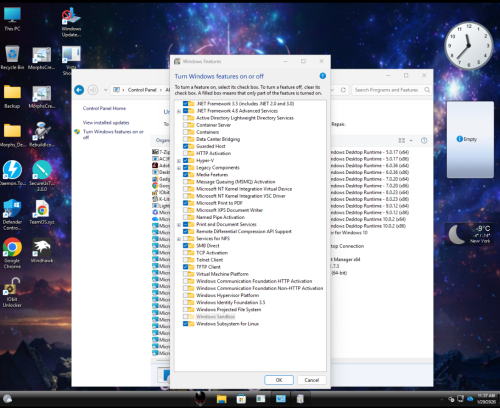Open the Backup folder on desktop
This screenshot has height=408, width=500.
pyautogui.click(x=12, y=96)
